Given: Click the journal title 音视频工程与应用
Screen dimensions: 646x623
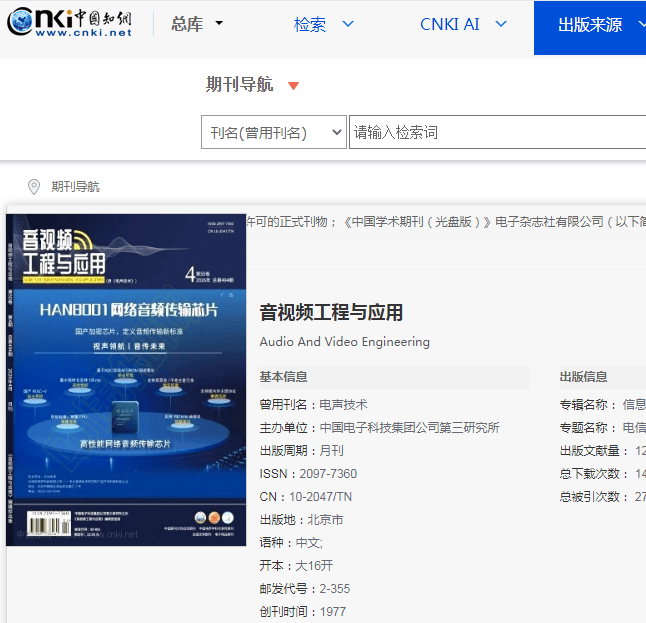Looking at the screenshot, I should coord(331,312).
